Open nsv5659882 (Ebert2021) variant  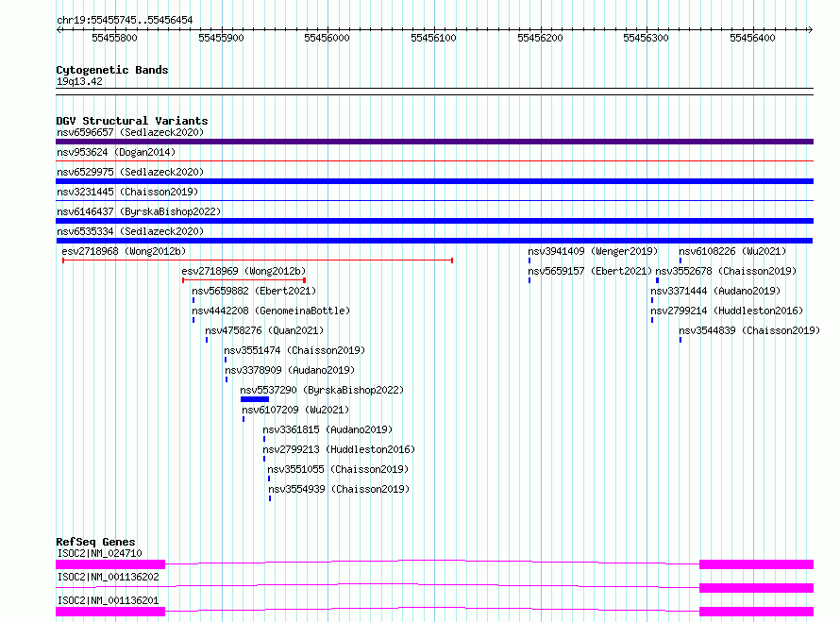254,291
